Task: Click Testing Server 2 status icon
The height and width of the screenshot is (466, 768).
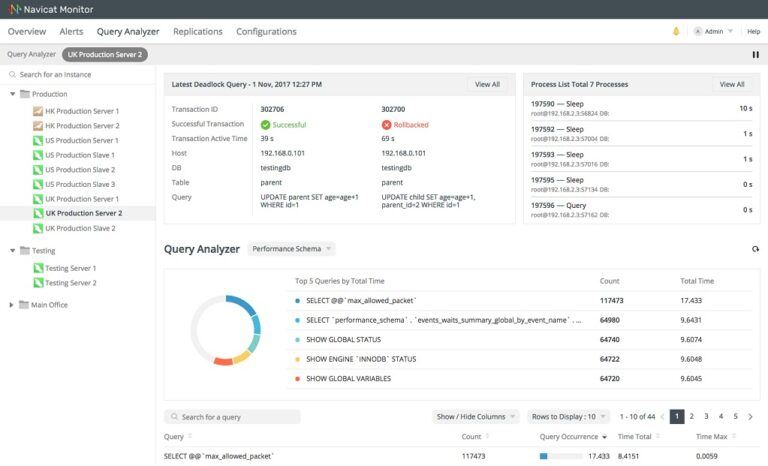Action: point(38,283)
